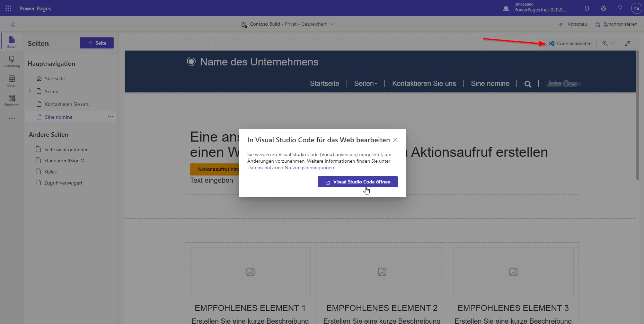This screenshot has height=324, width=644.
Task: Open the Seiten menu in the site navigation
Action: 365,83
